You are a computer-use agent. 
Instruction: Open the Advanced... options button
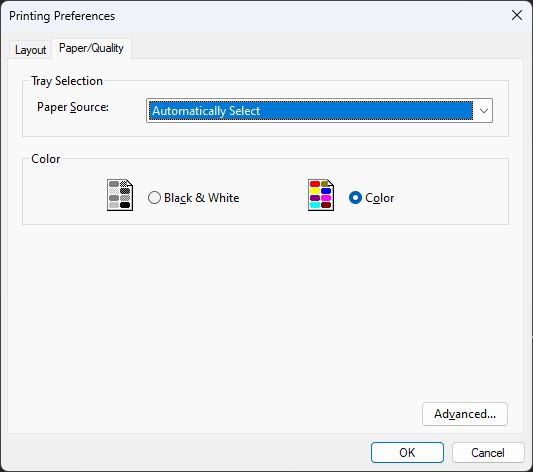[x=465, y=414]
